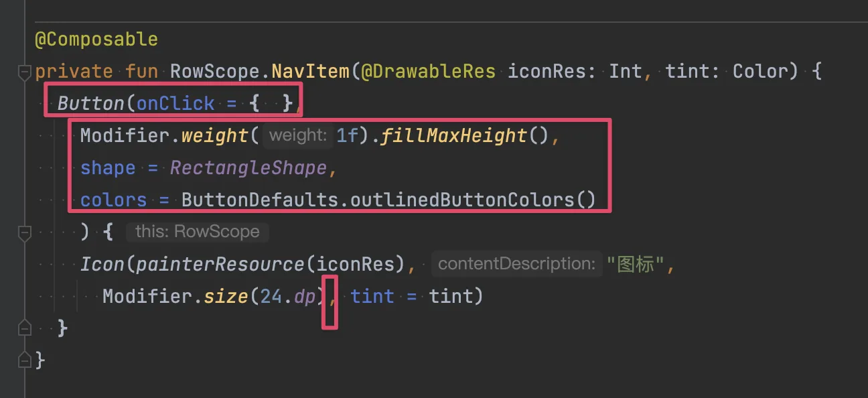868x398 pixels.
Task: Click the onClick parameter name
Action: (175, 103)
